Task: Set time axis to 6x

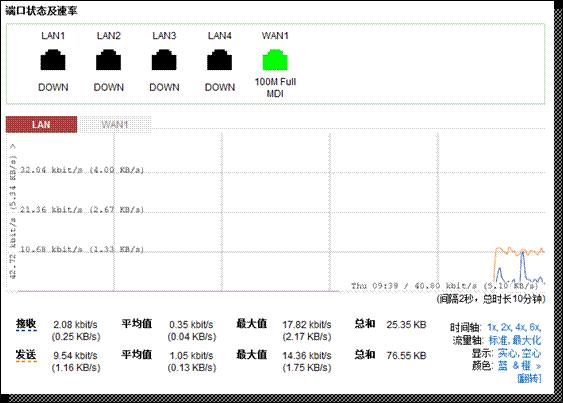Action: pyautogui.click(x=535, y=327)
